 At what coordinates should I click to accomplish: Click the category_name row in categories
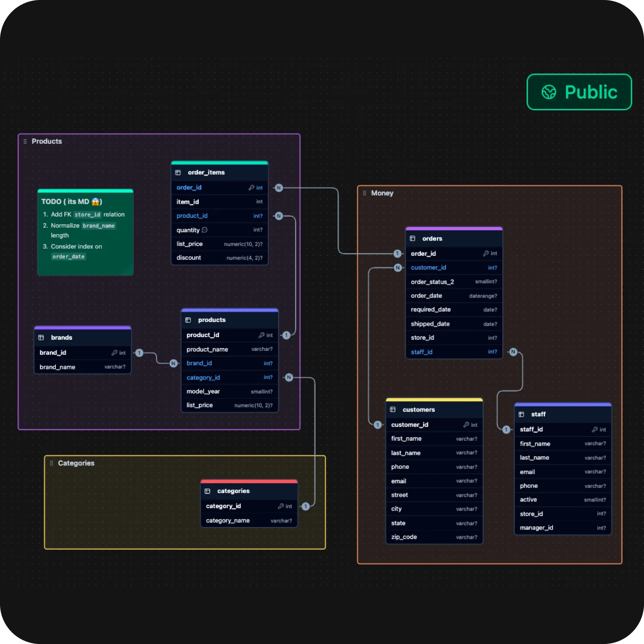[249, 520]
